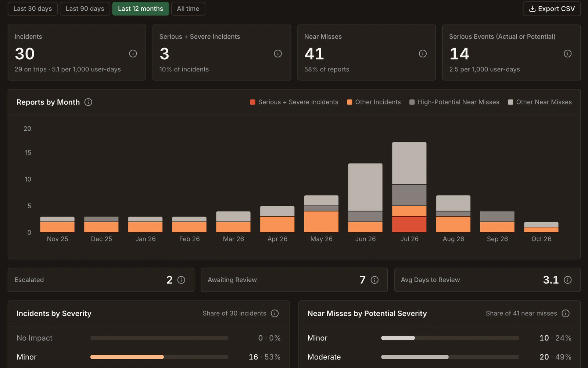This screenshot has width=588, height=368.
Task: Show info for Awaiting Review metric
Action: tap(374, 280)
